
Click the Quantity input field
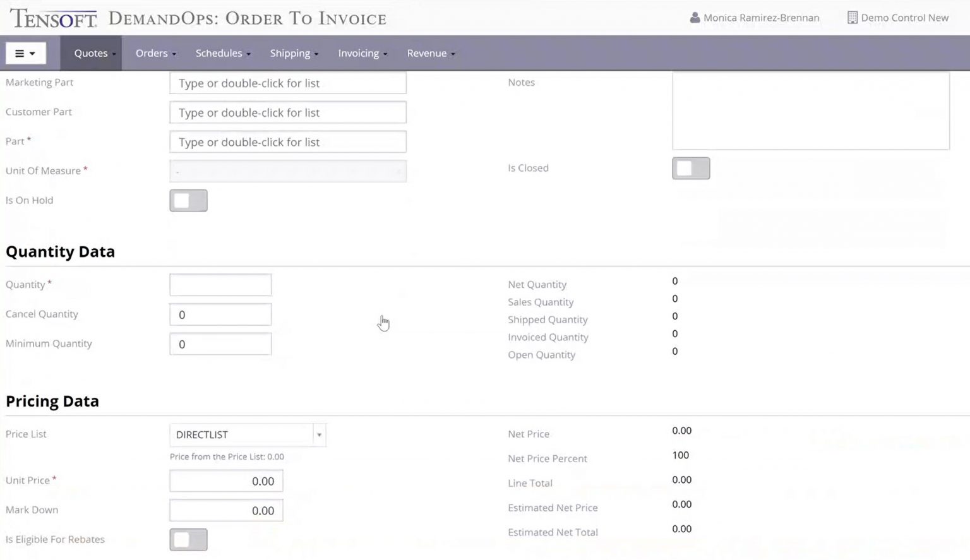220,284
